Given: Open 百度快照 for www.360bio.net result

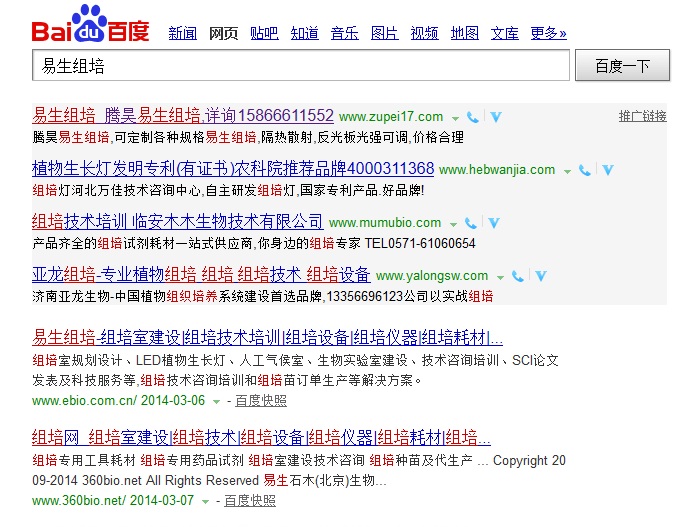Looking at the screenshot, I should coord(250,501).
